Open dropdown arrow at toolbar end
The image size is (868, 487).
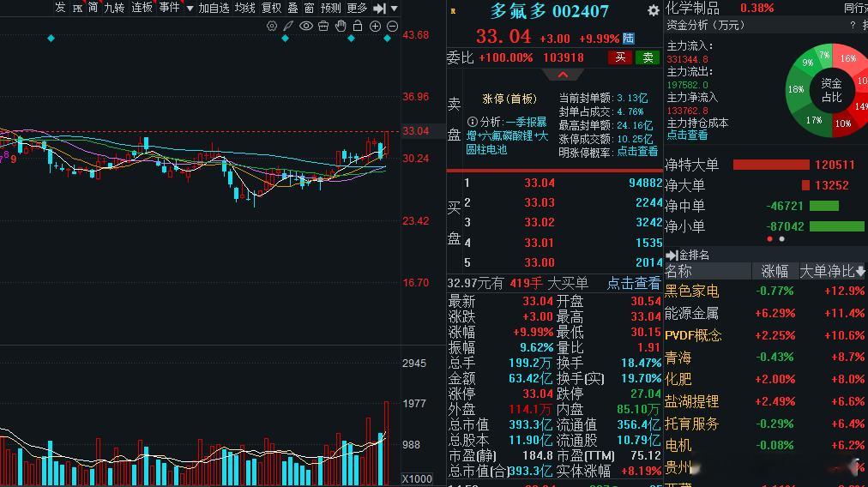pos(395,9)
